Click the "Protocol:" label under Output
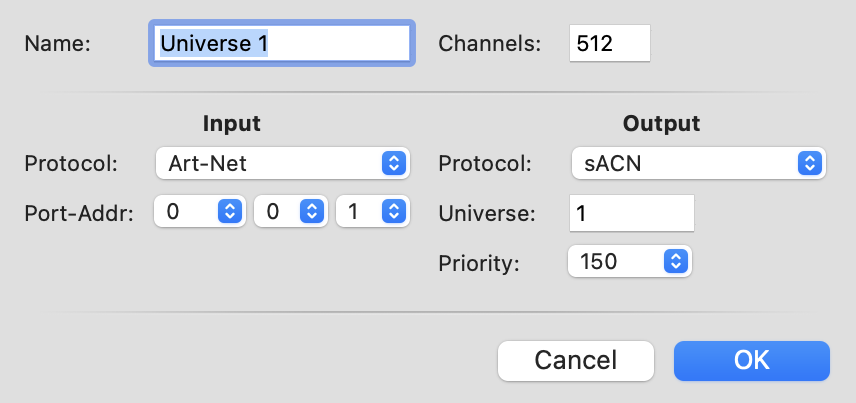 coord(485,163)
